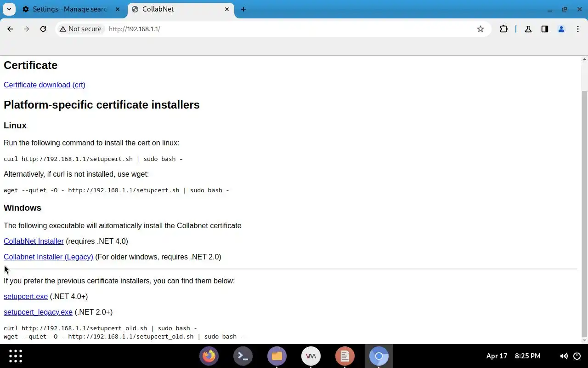Click the wget setupcert.sh command line
The height and width of the screenshot is (368, 588).
coord(116,190)
